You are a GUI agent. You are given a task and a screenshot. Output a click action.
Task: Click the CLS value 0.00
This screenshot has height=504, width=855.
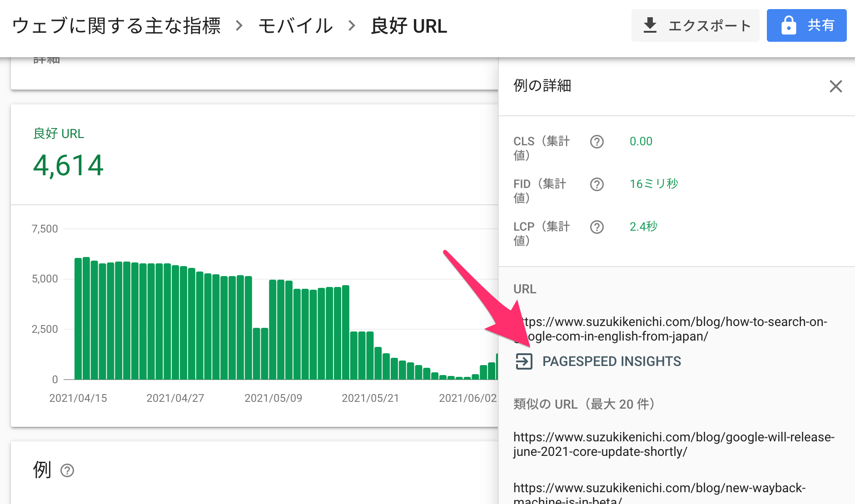(x=641, y=142)
